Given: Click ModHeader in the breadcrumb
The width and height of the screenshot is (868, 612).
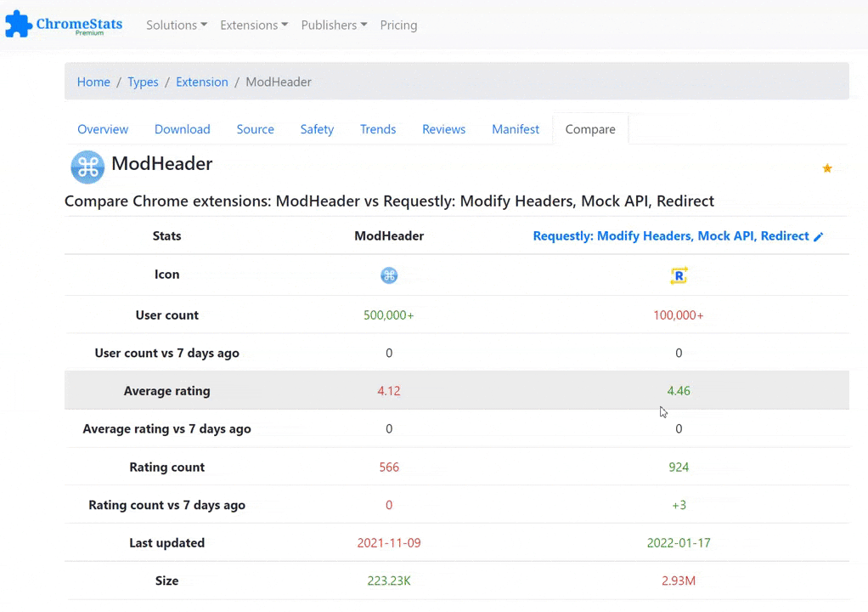Looking at the screenshot, I should coord(279,82).
